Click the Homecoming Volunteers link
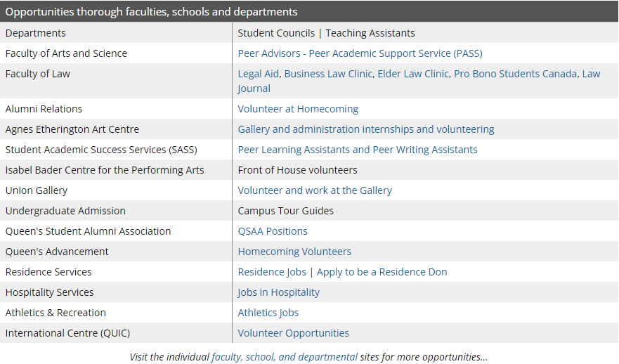This screenshot has height=364, width=619. pyautogui.click(x=294, y=252)
